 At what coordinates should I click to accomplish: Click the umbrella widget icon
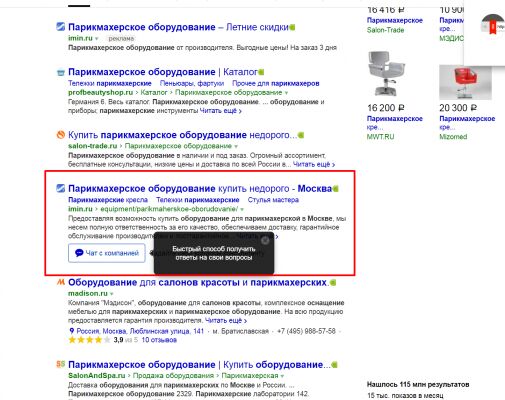tap(492, 25)
